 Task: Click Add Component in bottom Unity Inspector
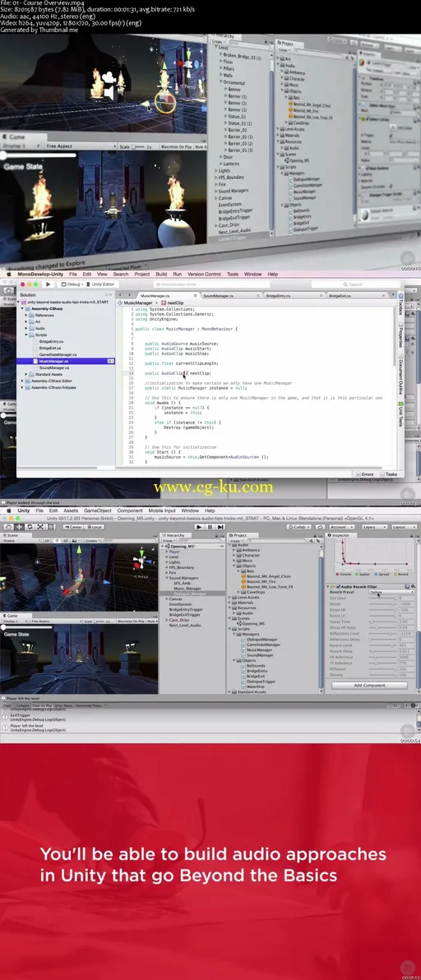point(370,685)
